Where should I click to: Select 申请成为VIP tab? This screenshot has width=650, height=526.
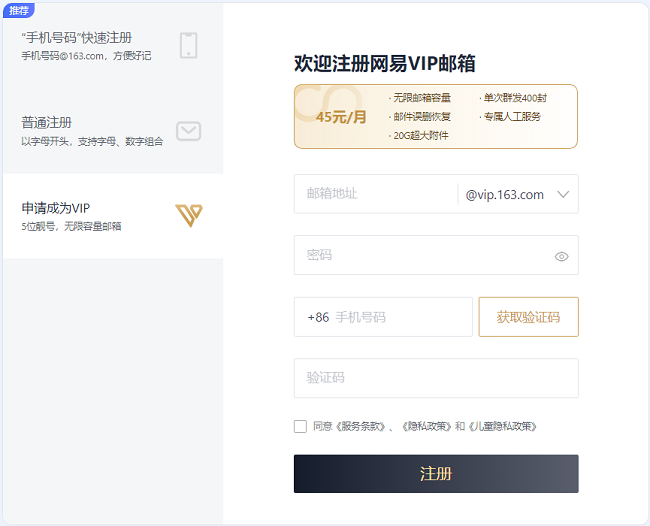[113, 216]
